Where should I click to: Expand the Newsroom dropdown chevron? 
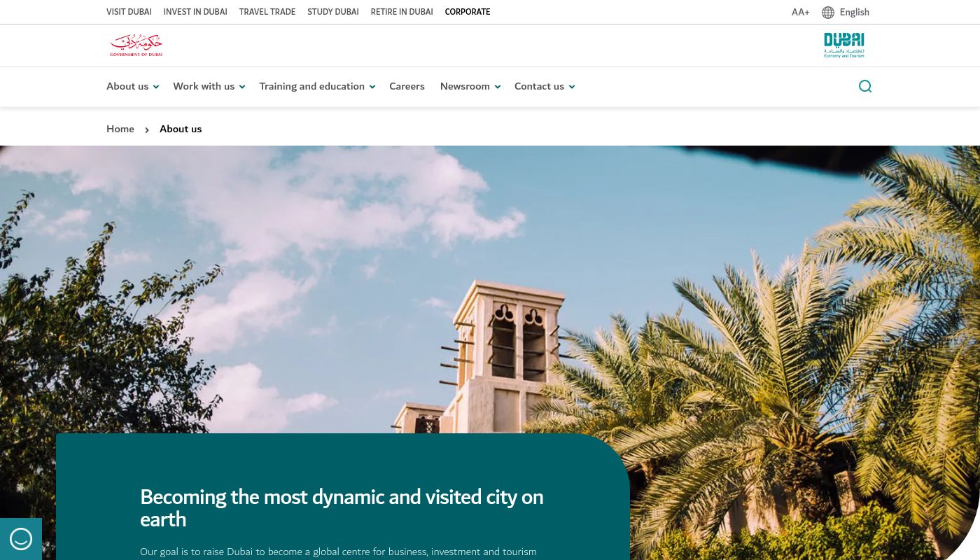click(x=498, y=87)
